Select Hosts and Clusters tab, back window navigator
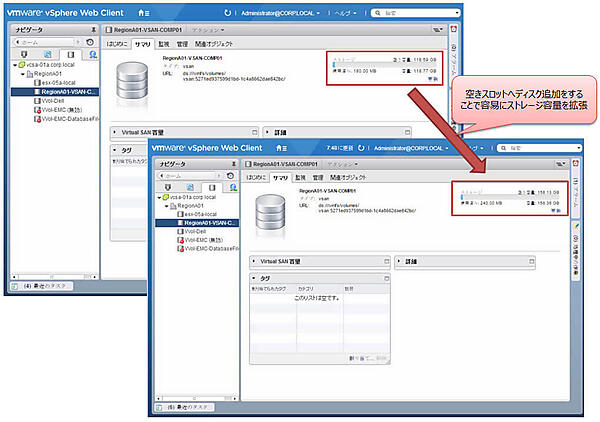 coord(24,54)
